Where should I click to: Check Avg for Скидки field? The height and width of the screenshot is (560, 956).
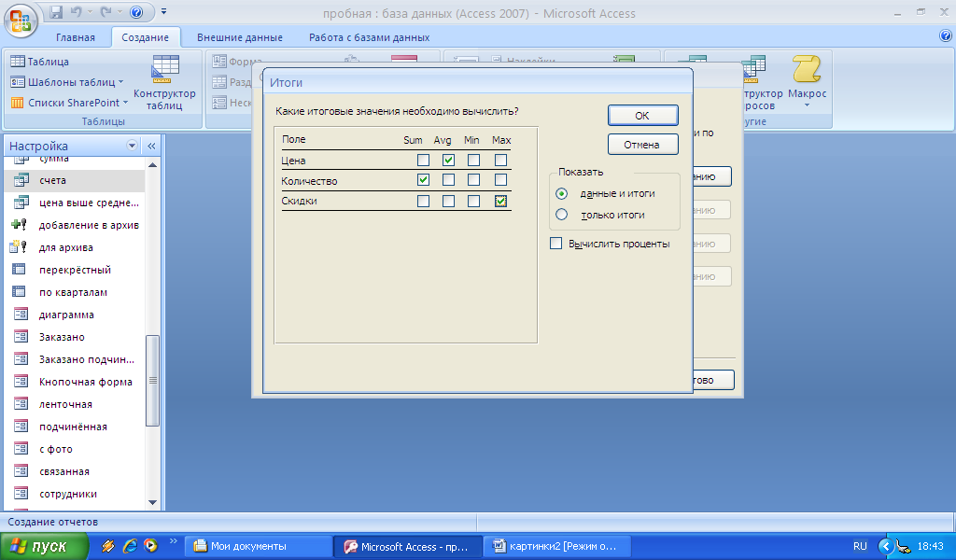click(x=449, y=201)
